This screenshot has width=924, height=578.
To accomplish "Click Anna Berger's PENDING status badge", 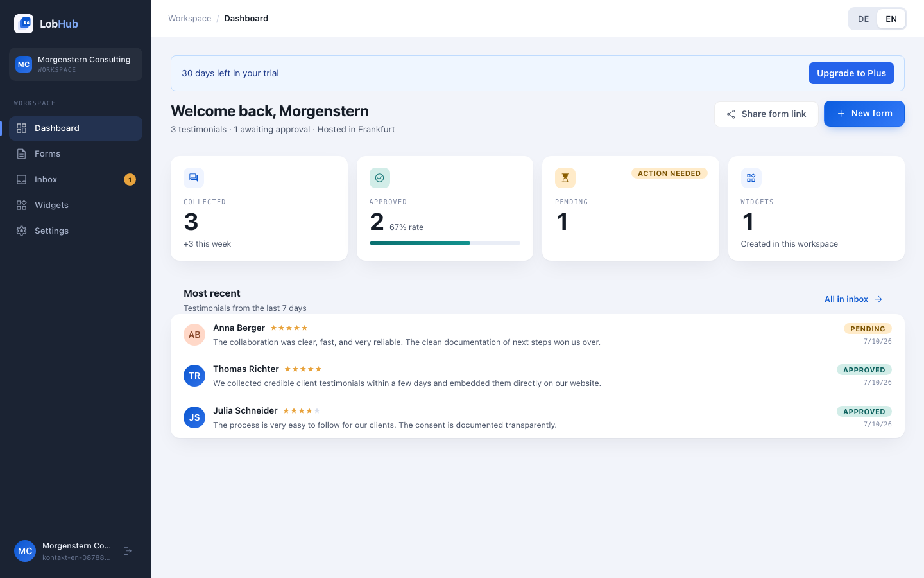I will click(868, 329).
